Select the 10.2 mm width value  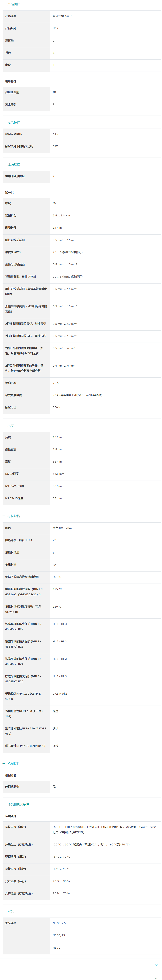tap(58, 437)
